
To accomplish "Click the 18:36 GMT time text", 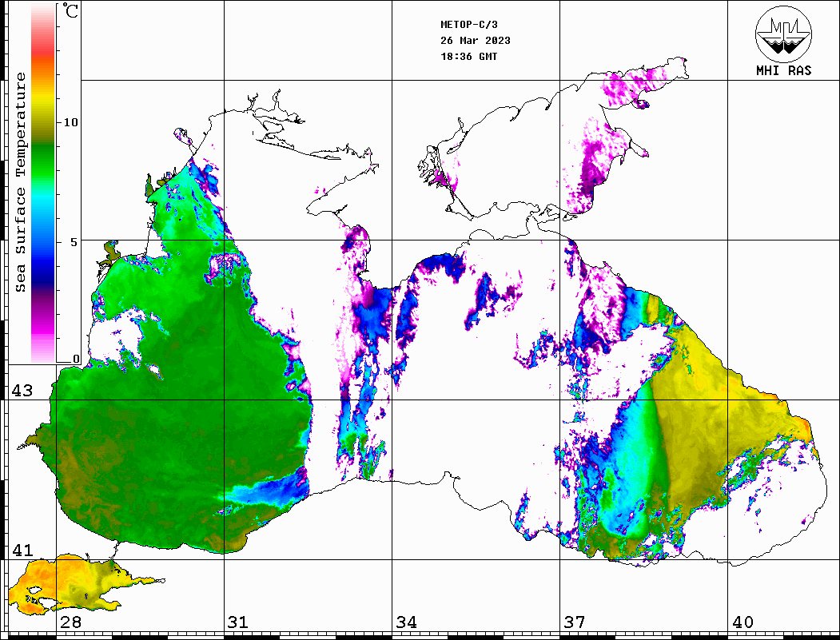I will point(469,57).
